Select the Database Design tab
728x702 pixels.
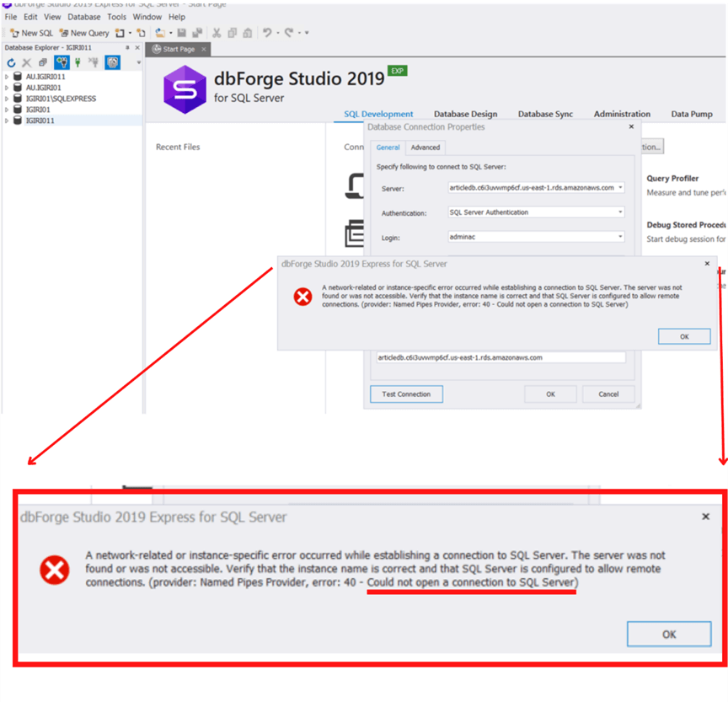(466, 115)
